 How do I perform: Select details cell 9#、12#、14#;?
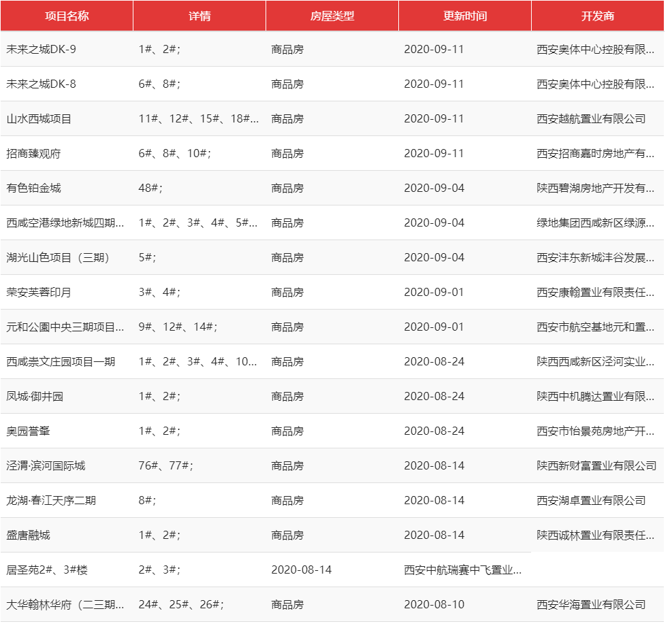click(x=178, y=327)
